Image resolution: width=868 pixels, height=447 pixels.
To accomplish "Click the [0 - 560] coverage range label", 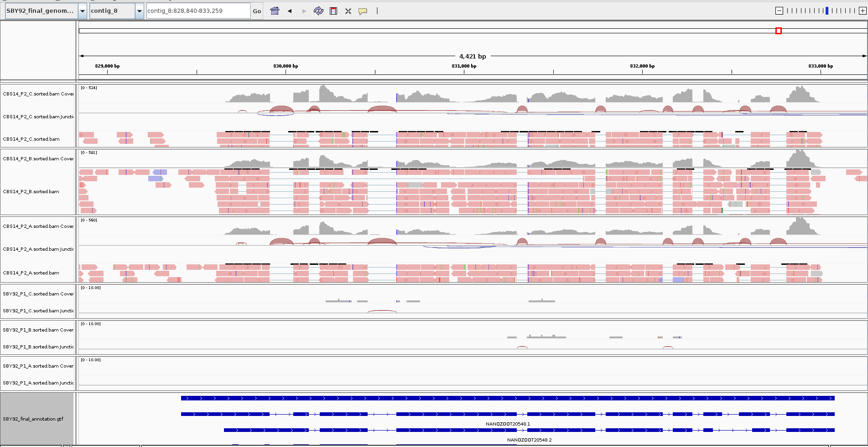I will click(x=89, y=220).
